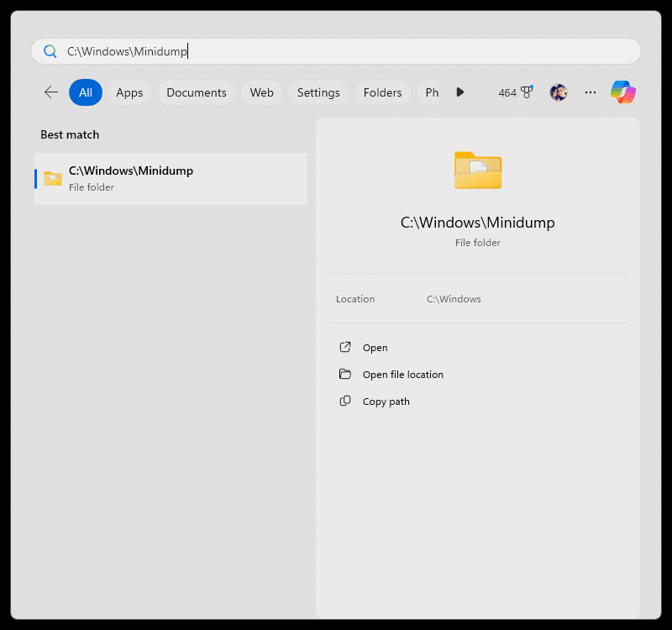Screen dimensions: 672x630
Task: Select the partially visible Ph filter tab
Action: (429, 92)
